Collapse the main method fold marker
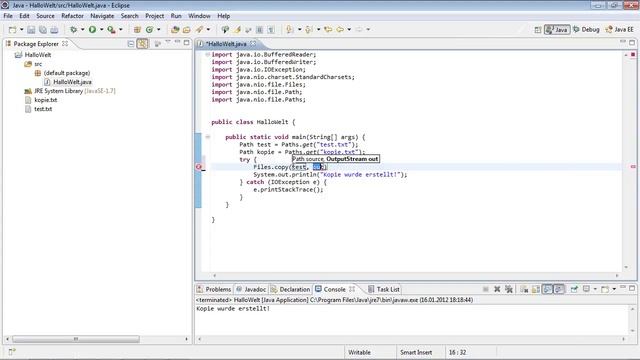The height and width of the screenshot is (360, 640). [208, 137]
